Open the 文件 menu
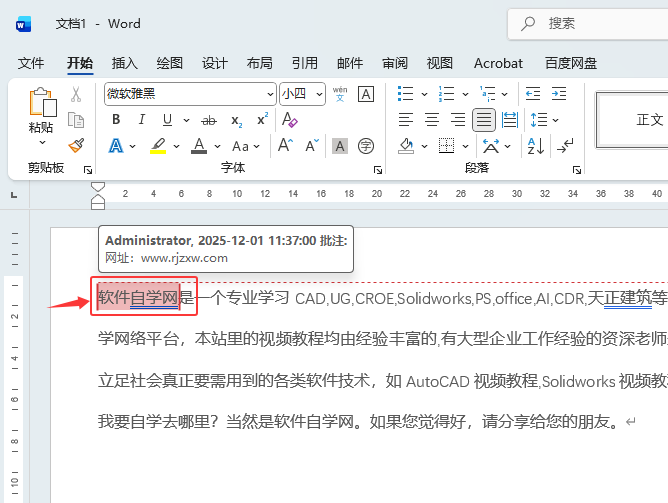668x503 pixels. pyautogui.click(x=31, y=63)
